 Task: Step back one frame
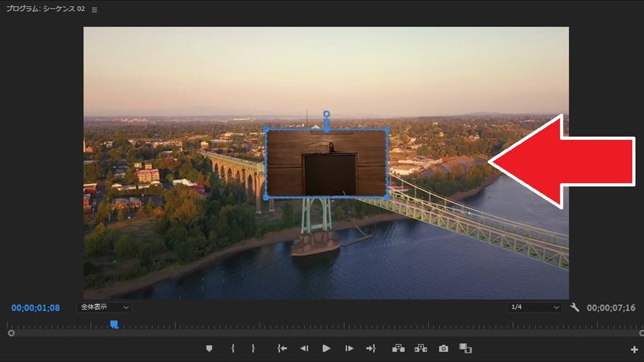pos(304,348)
